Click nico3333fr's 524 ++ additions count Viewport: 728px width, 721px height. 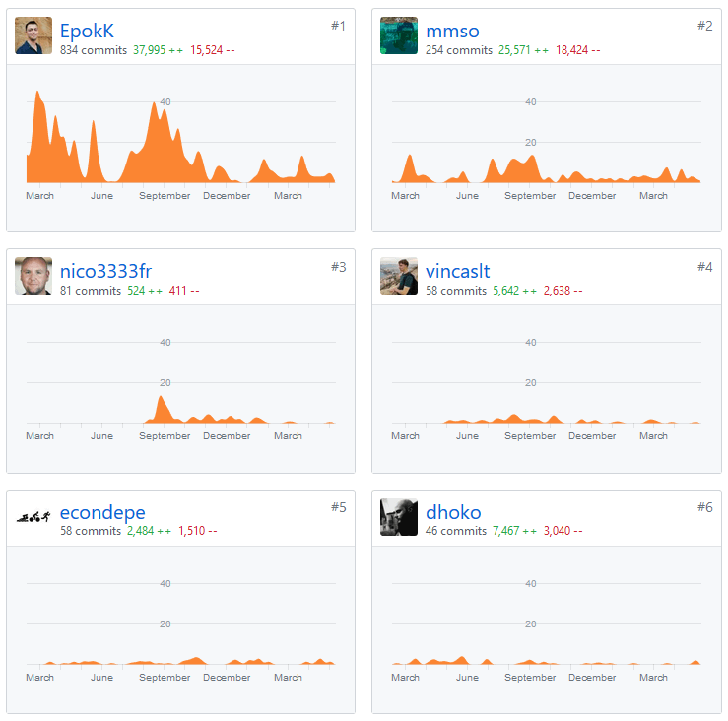tap(145, 291)
